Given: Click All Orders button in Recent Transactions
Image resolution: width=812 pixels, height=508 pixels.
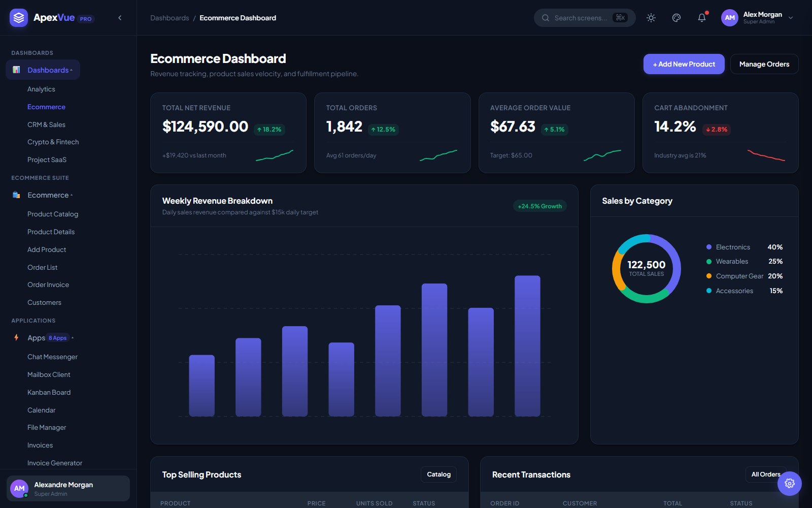Looking at the screenshot, I should 765,474.
